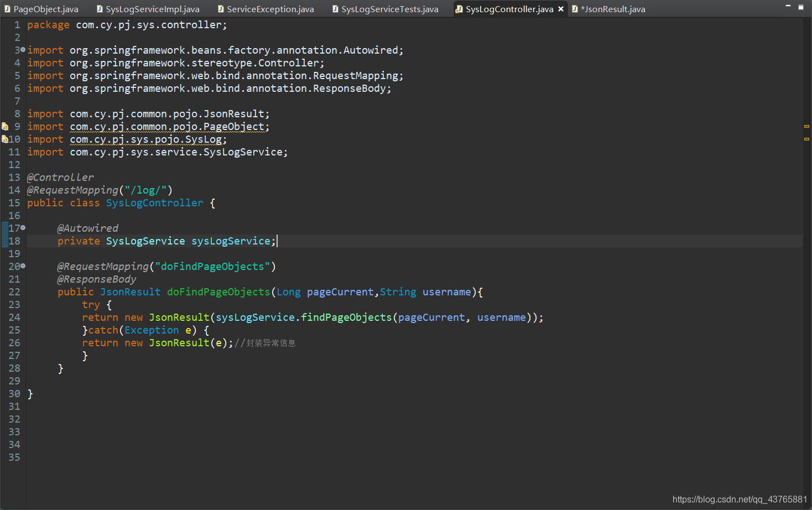Click the "doFindPageObjects" mapping string
The height and width of the screenshot is (510, 812).
(x=212, y=267)
